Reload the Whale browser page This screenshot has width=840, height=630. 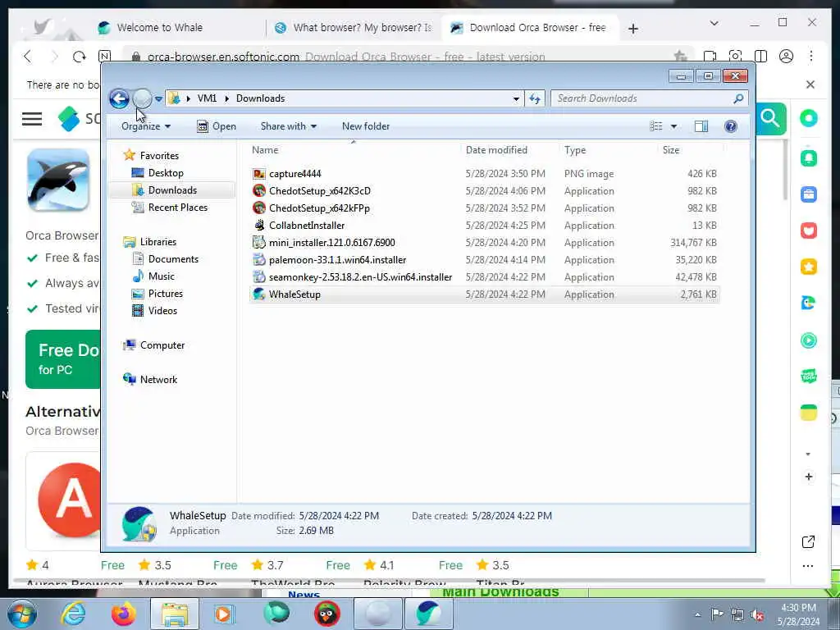(80, 57)
